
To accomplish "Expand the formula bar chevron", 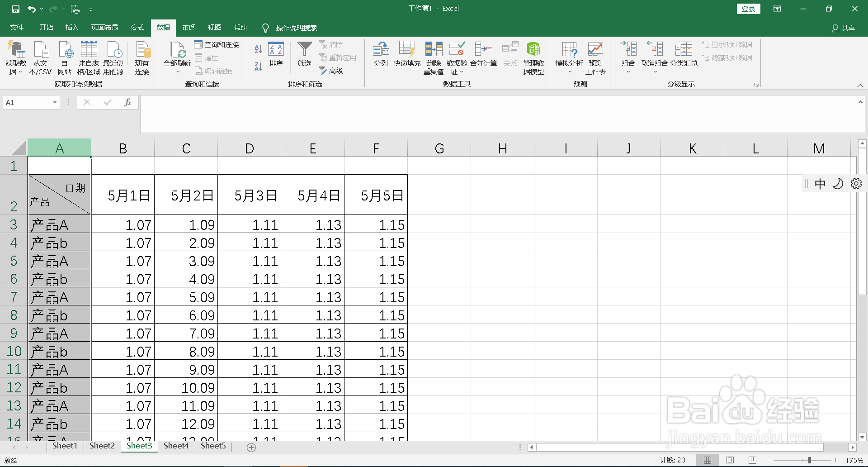I will tap(860, 102).
